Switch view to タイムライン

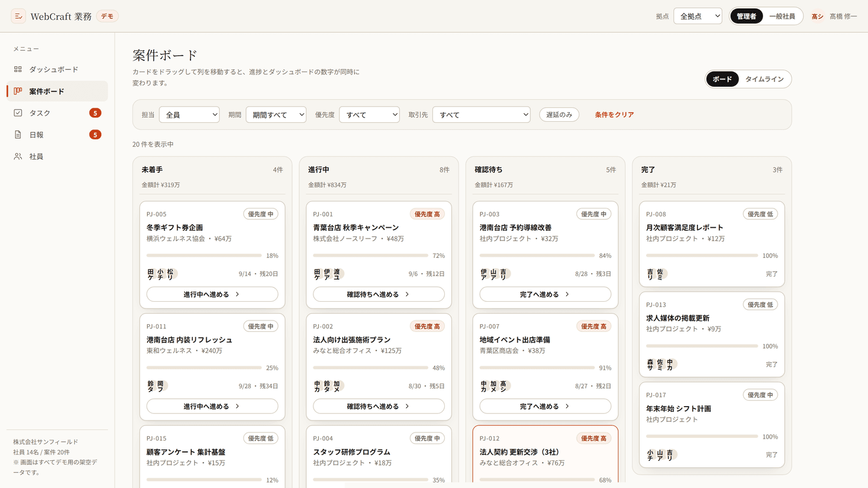point(764,79)
